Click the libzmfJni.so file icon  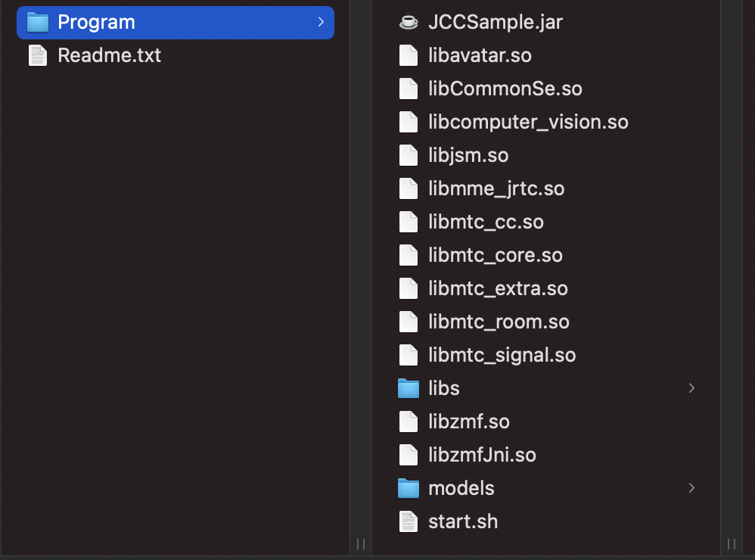409,455
